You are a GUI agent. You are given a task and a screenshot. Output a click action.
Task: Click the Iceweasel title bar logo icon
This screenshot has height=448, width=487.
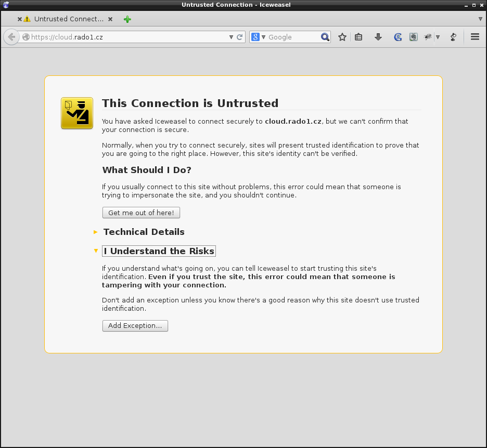[x=6, y=5]
